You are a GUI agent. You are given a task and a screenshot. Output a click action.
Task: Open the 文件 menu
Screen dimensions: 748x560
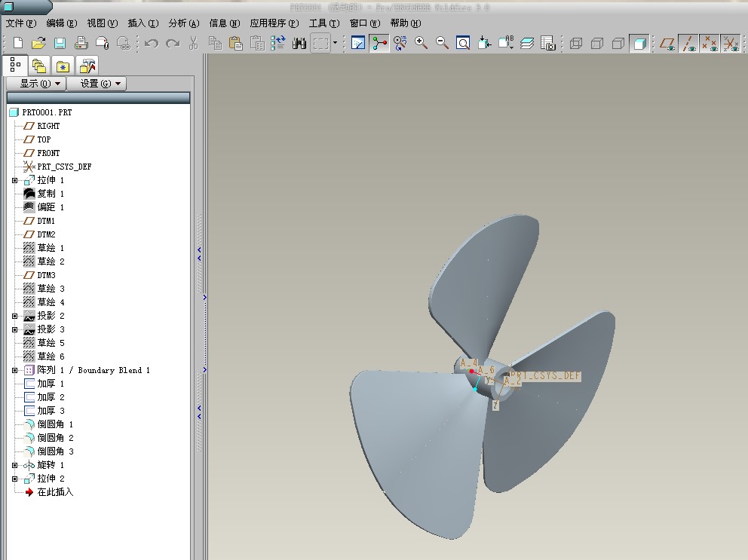pyautogui.click(x=21, y=23)
